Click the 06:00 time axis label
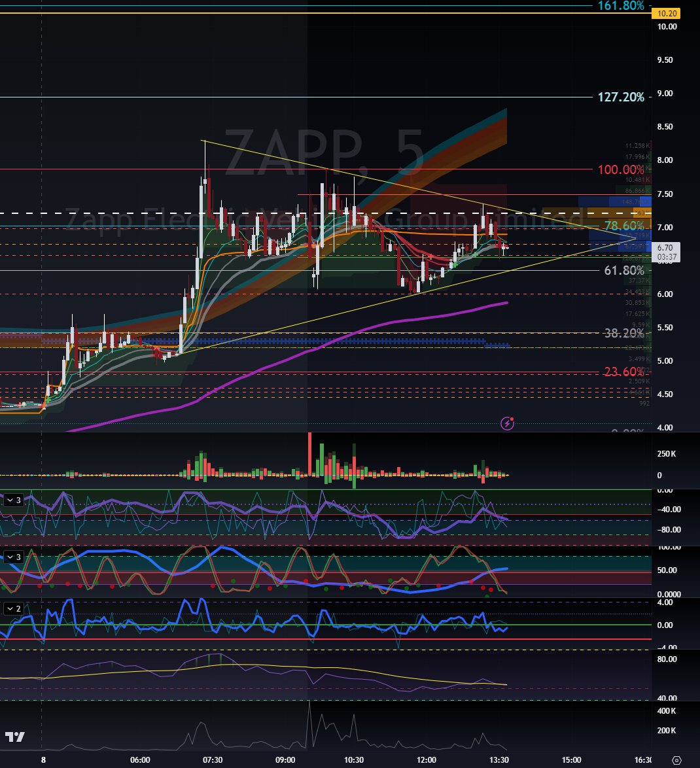The image size is (700, 768). [140, 760]
